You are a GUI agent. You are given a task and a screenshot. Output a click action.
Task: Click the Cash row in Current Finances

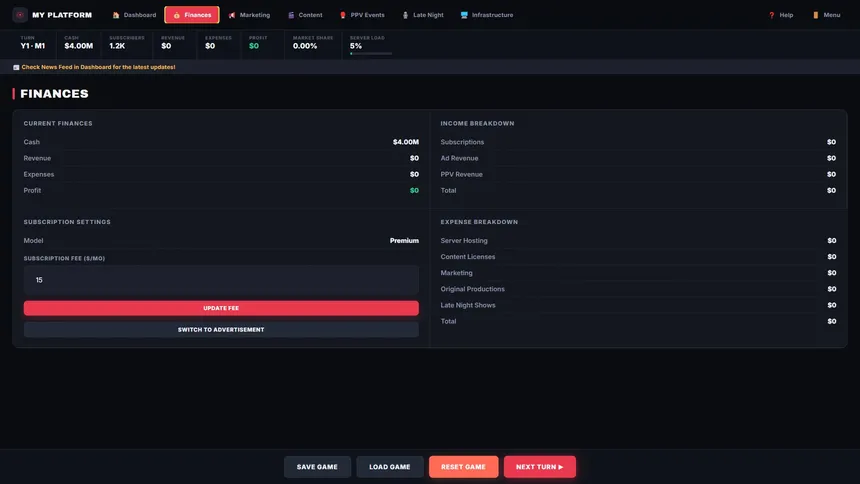tap(221, 142)
